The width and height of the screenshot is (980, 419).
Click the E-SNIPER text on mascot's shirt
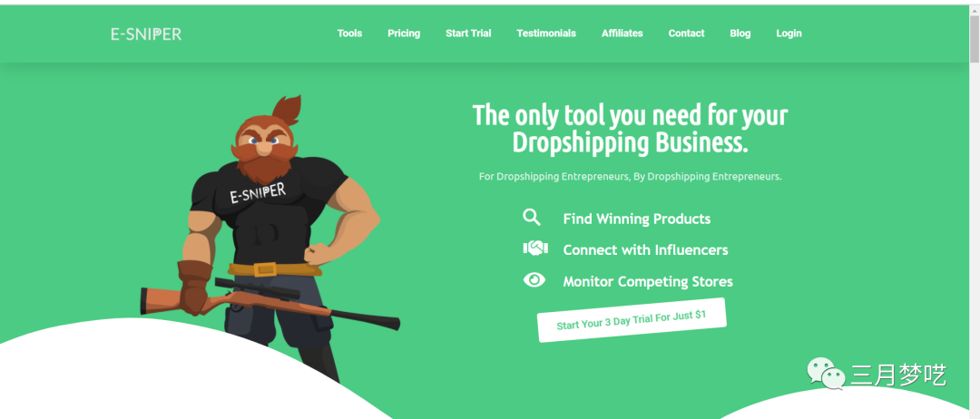click(x=258, y=193)
